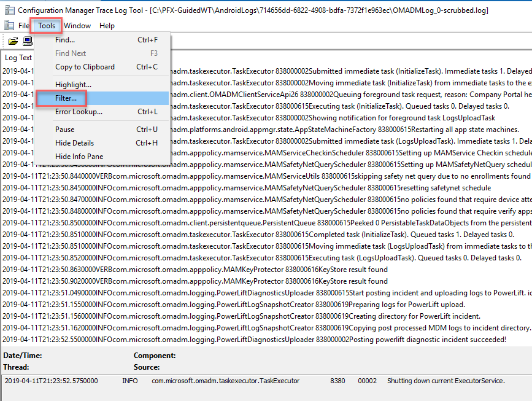This screenshot has height=401, width=532.
Task: Select row 'Completed task (InitializeTask)'
Action: [x=266, y=235]
